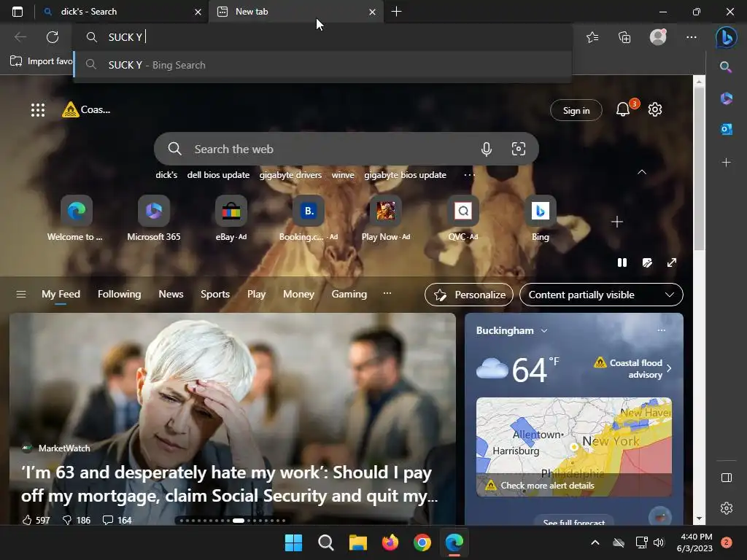Refresh the page with the reload icon

53,37
